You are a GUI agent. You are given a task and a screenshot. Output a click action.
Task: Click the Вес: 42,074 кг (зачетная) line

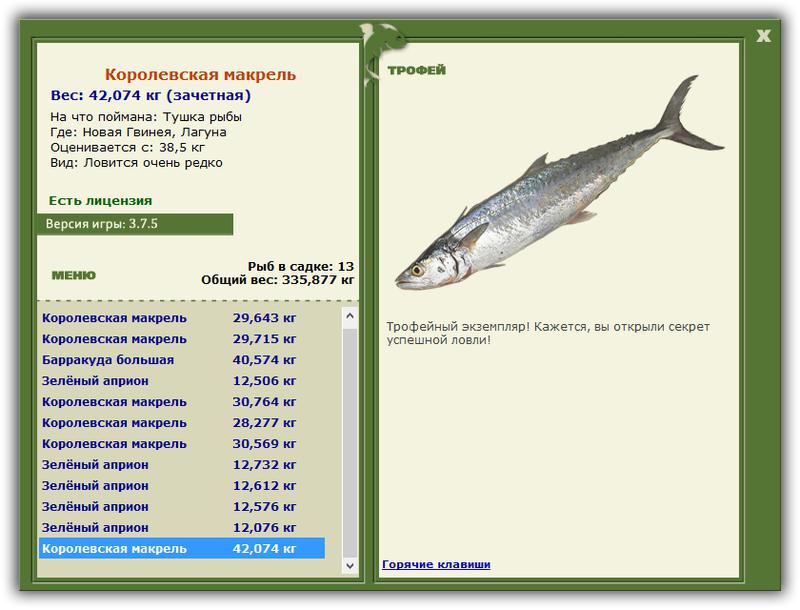point(151,95)
